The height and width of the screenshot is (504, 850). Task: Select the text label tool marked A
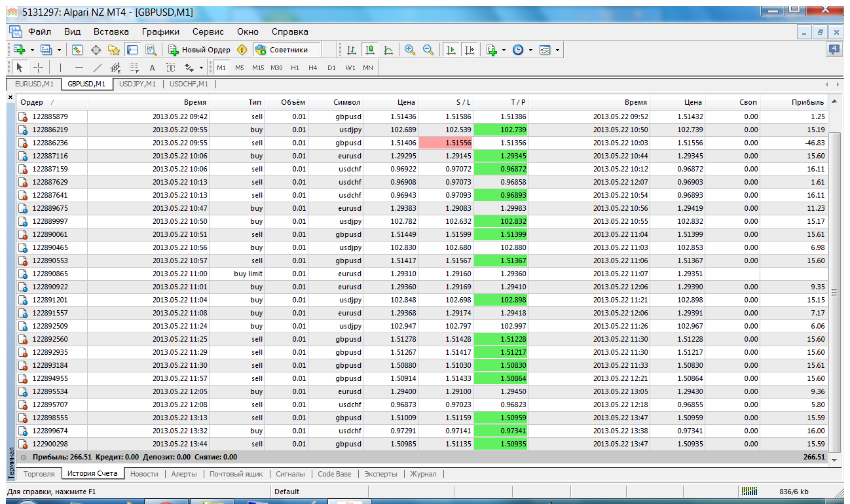[152, 67]
